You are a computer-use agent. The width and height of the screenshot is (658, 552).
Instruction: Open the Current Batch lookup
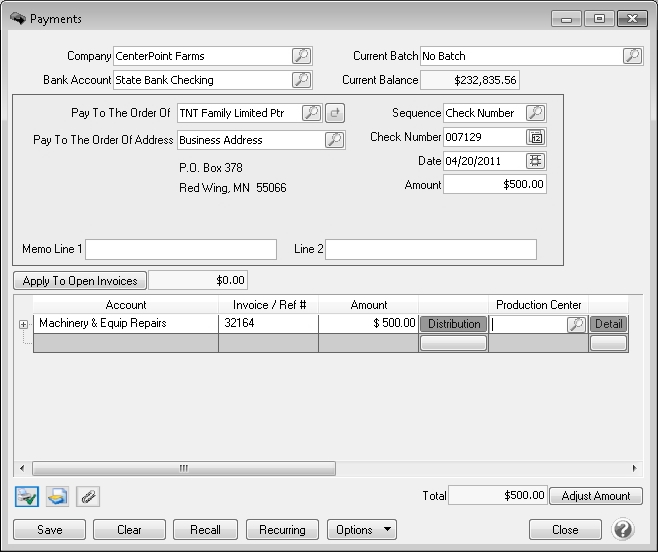pos(632,56)
